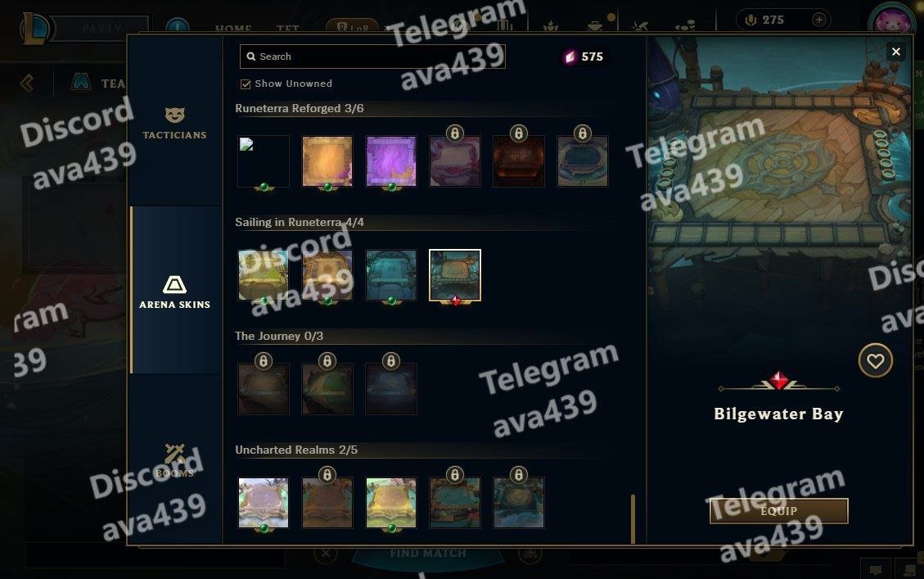Click the star shards 575 currency icon

[x=570, y=57]
